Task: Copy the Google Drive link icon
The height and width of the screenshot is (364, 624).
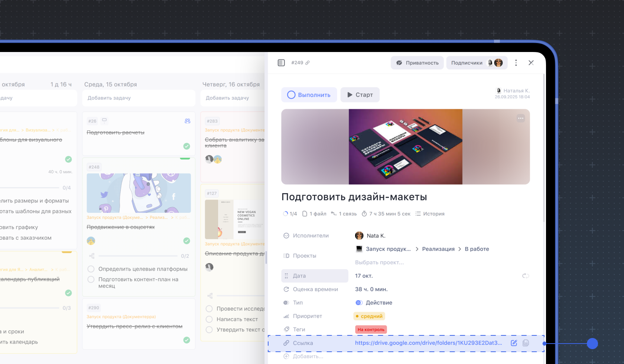Action: coord(526,343)
